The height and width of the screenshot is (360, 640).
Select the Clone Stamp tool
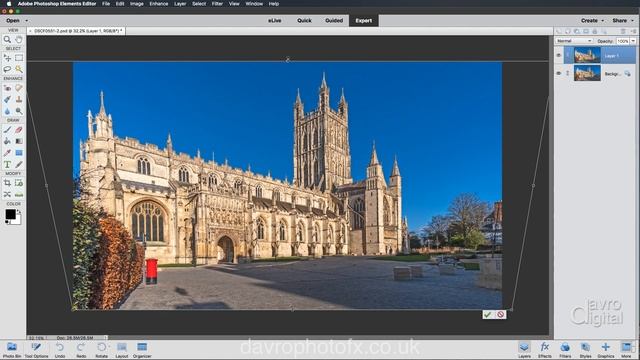[x=19, y=99]
